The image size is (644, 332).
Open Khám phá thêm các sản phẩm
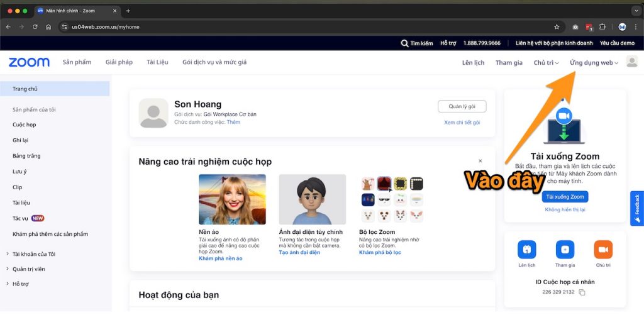pos(50,234)
